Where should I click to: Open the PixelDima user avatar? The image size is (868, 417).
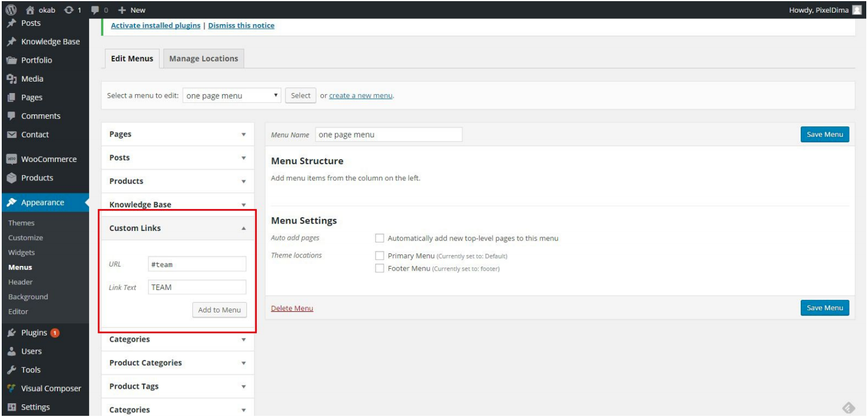pos(857,10)
